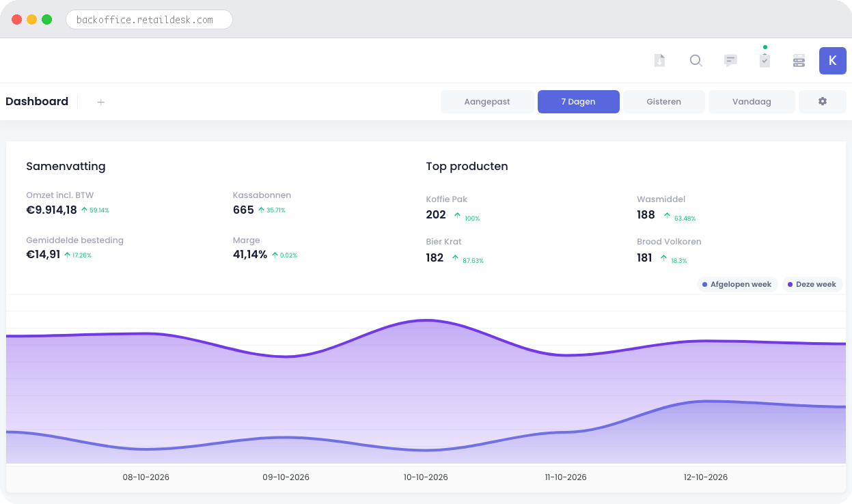Image resolution: width=852 pixels, height=504 pixels.
Task: Open the search magnifier icon
Action: click(x=696, y=61)
